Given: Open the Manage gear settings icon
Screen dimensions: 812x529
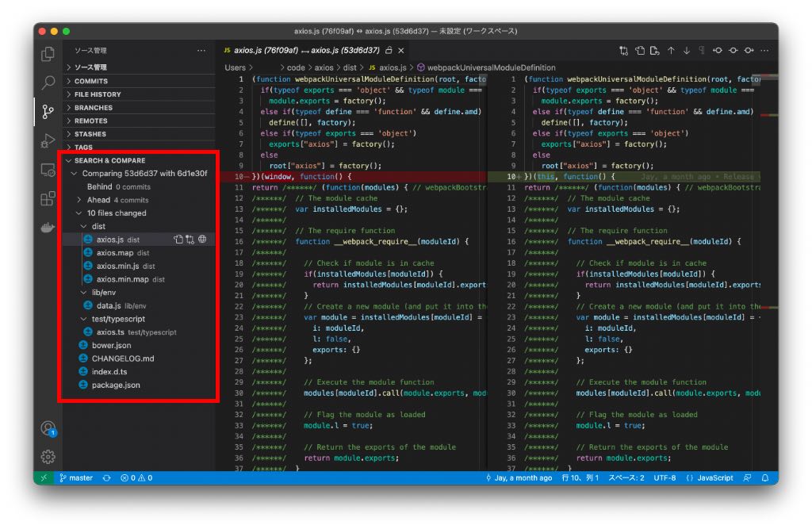Looking at the screenshot, I should [x=48, y=457].
